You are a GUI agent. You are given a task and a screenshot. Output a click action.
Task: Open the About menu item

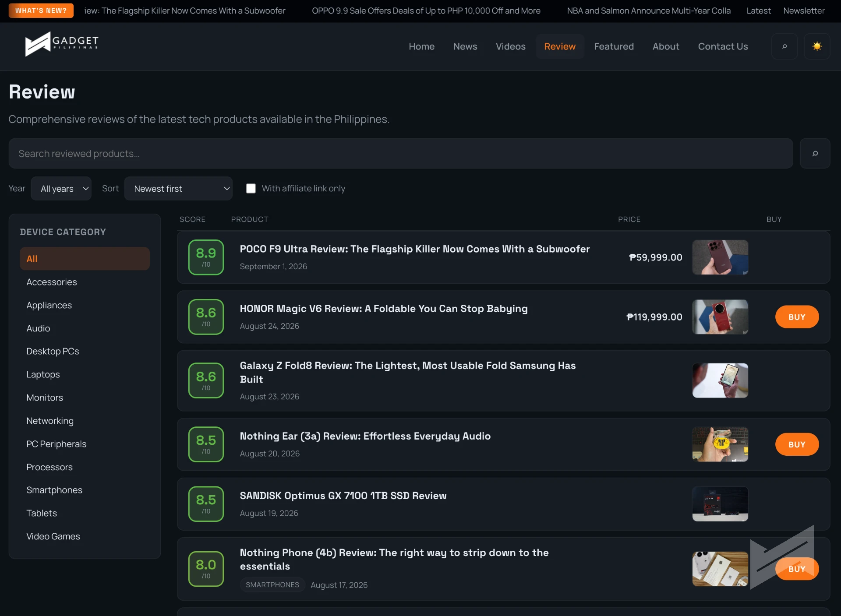666,46
